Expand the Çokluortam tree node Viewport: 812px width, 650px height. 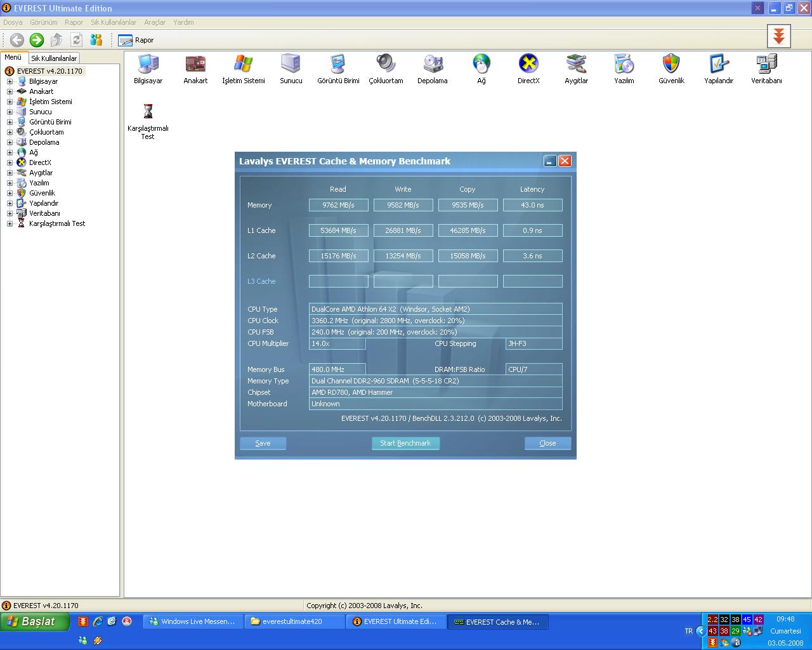pyautogui.click(x=10, y=132)
